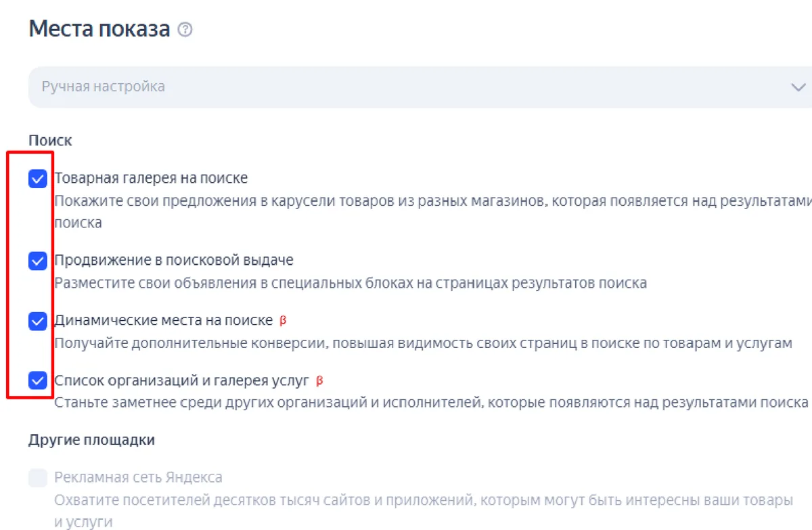Open the Ручная настройка dropdown
The height and width of the screenshot is (530, 812).
tap(420, 87)
